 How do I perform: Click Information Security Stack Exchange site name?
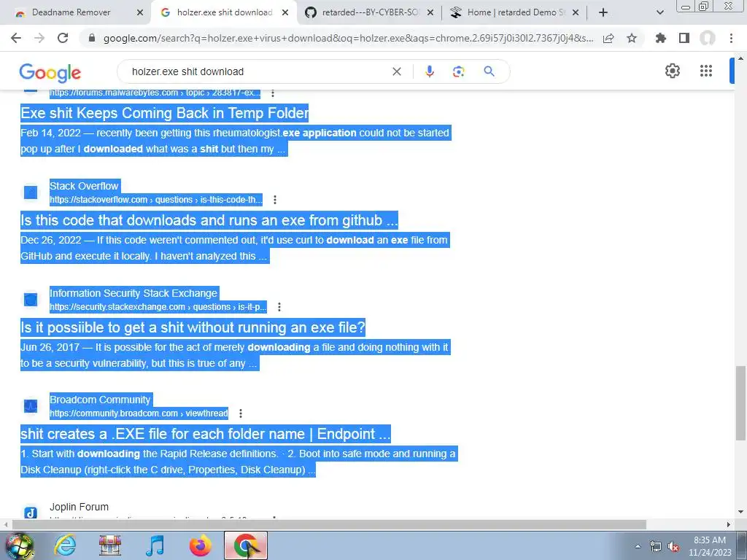point(133,293)
